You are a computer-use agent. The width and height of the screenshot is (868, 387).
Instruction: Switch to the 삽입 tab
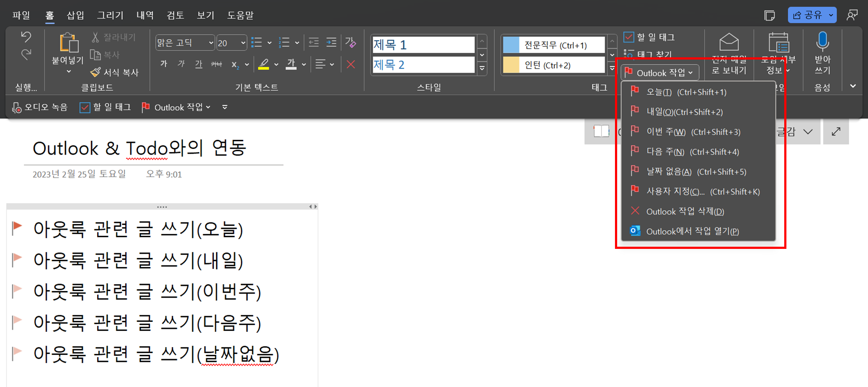[x=76, y=15]
